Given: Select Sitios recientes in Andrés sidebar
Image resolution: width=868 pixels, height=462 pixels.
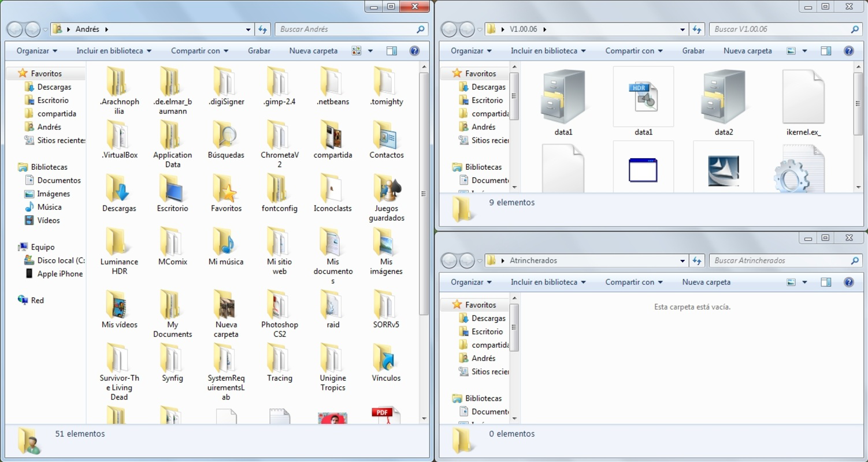Looking at the screenshot, I should click(x=55, y=140).
